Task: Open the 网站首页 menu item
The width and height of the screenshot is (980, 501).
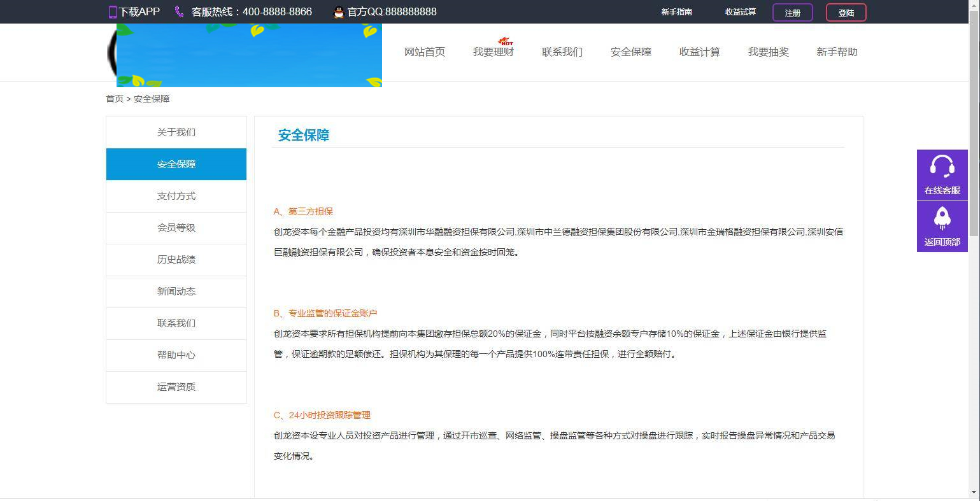Action: (x=424, y=52)
